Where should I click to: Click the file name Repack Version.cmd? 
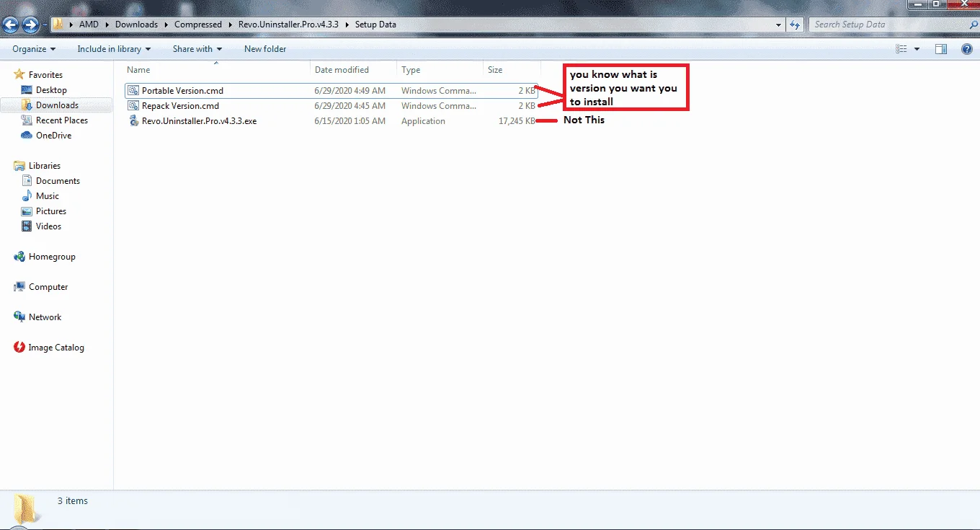coord(180,106)
